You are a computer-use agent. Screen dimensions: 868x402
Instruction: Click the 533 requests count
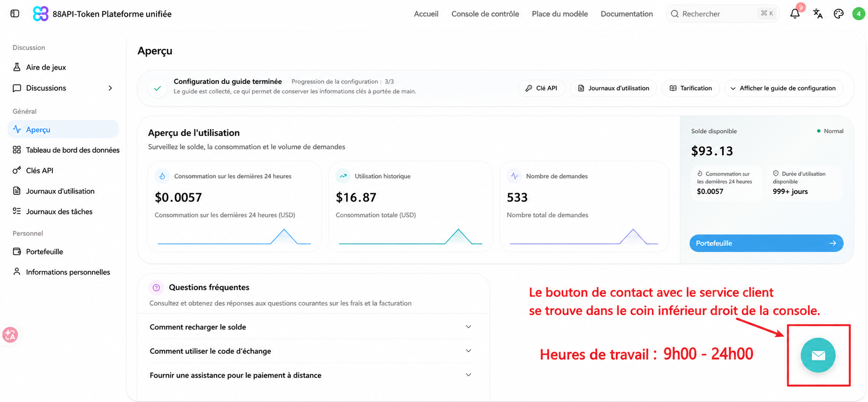click(517, 197)
